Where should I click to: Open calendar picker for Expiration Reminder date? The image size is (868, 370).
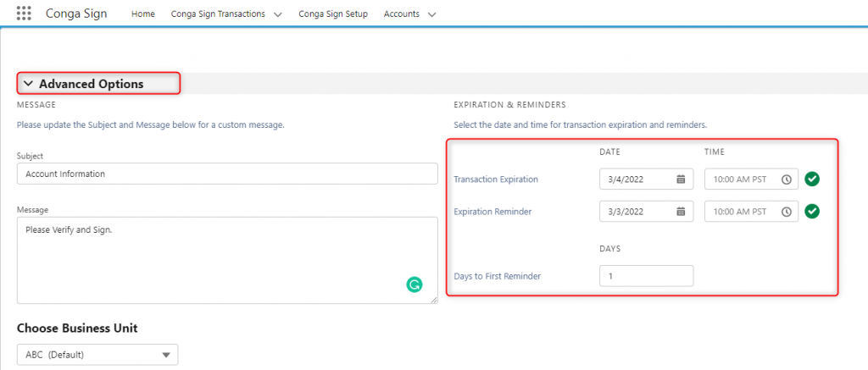coord(681,212)
